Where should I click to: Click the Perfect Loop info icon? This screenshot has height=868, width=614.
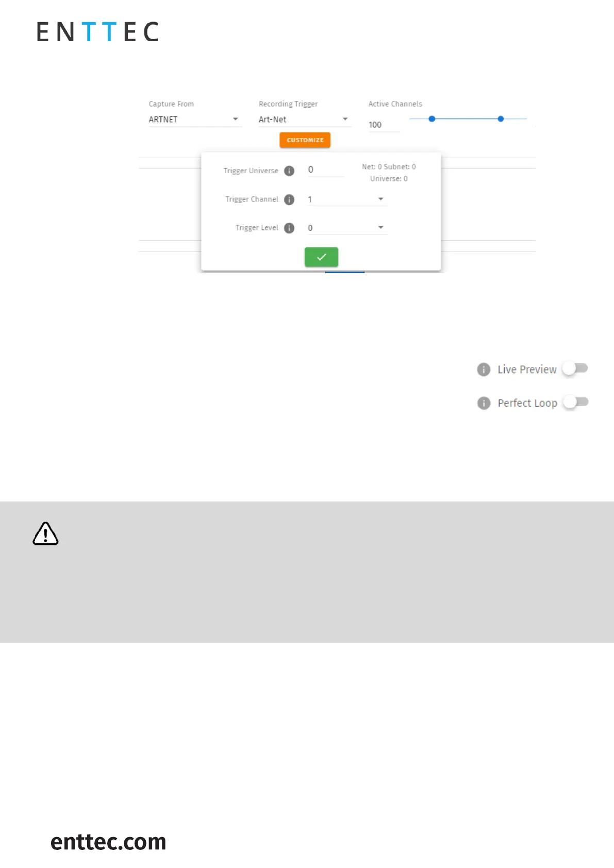[x=484, y=403]
